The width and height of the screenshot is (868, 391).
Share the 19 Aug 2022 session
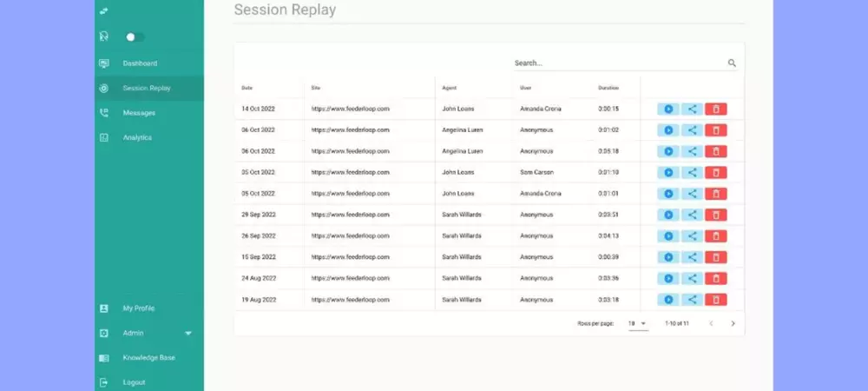pos(692,300)
